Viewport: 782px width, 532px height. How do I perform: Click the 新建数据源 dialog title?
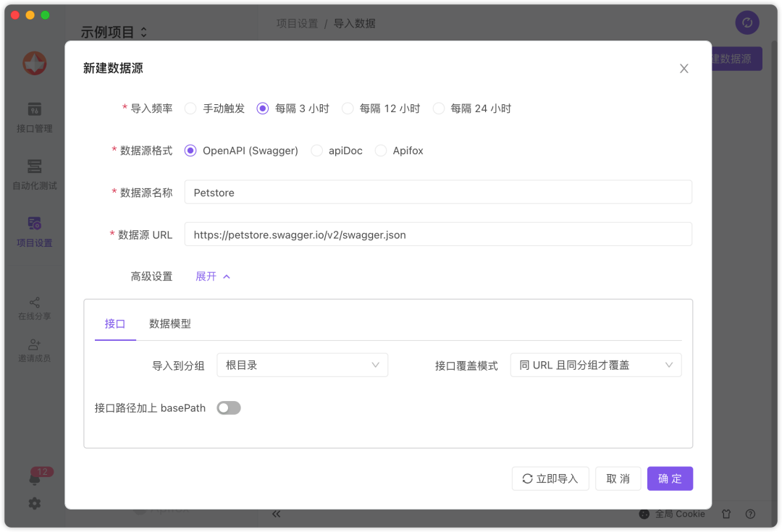pyautogui.click(x=113, y=68)
